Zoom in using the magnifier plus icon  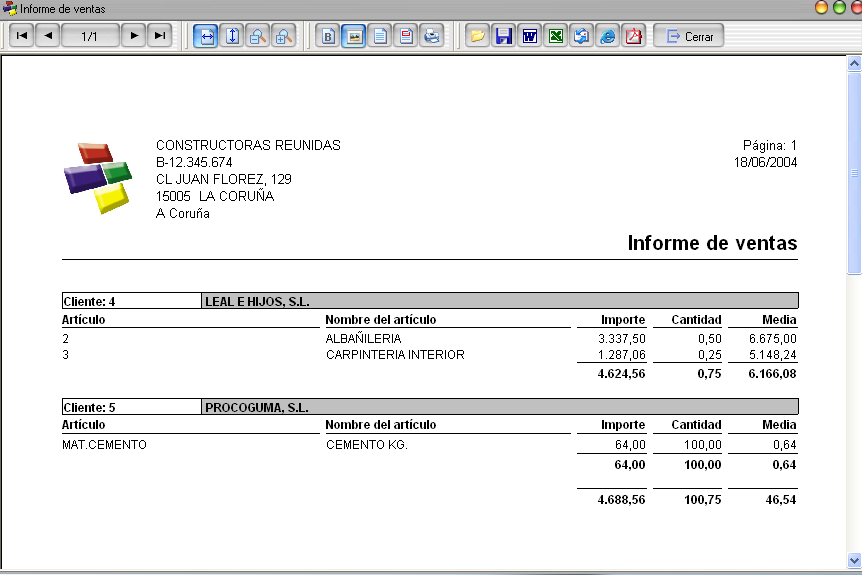coord(284,36)
